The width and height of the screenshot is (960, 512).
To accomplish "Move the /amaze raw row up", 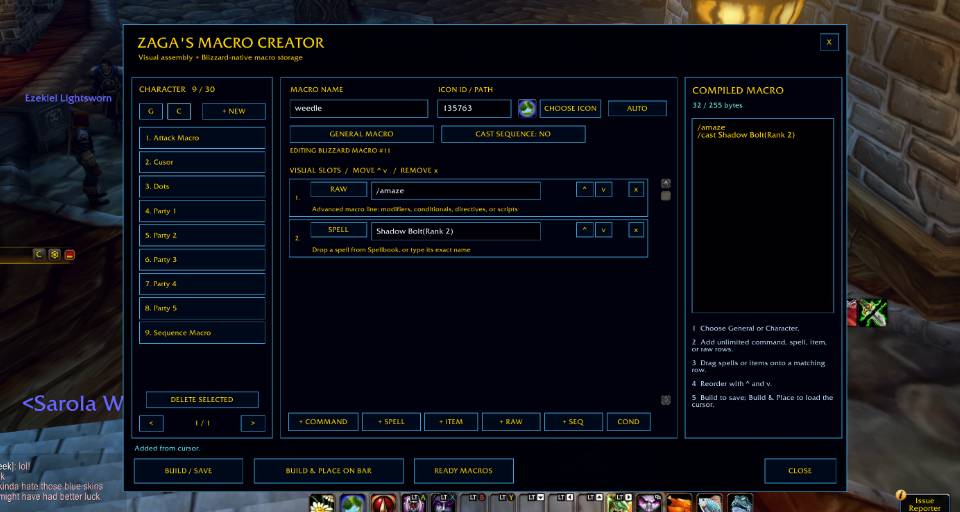I will 585,190.
